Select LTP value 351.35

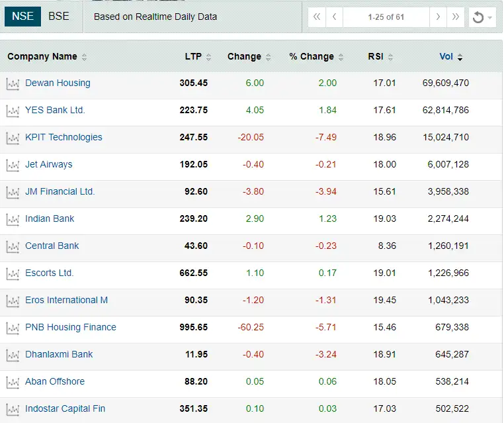click(194, 408)
